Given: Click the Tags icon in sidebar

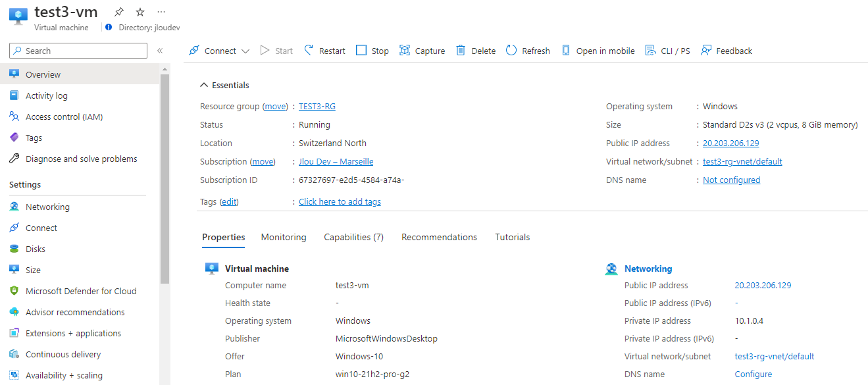Looking at the screenshot, I should tap(14, 138).
